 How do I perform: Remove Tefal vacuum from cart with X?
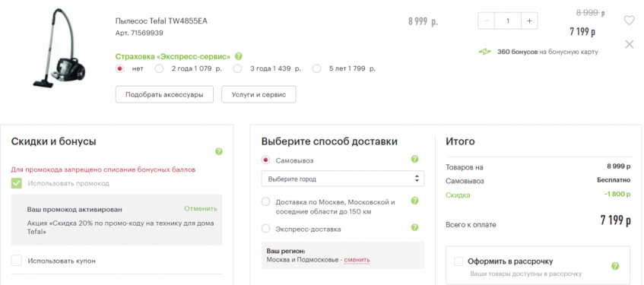[x=630, y=44]
